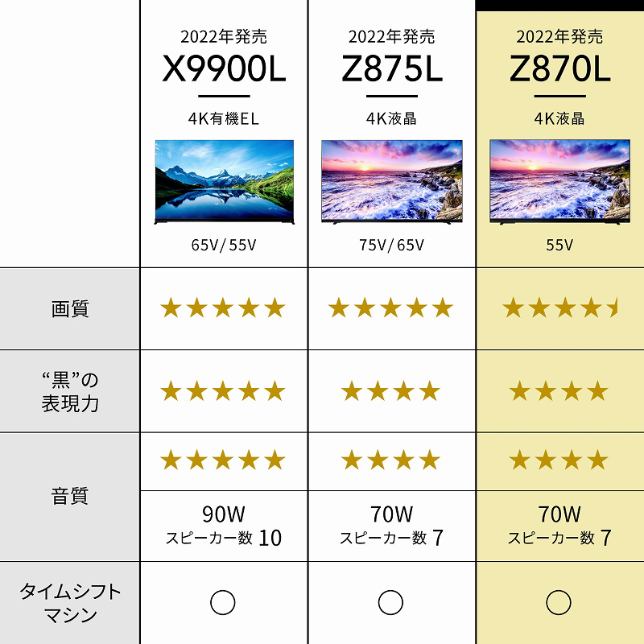Click the Z870L black expression star rating
The width and height of the screenshot is (644, 644).
[559, 391]
